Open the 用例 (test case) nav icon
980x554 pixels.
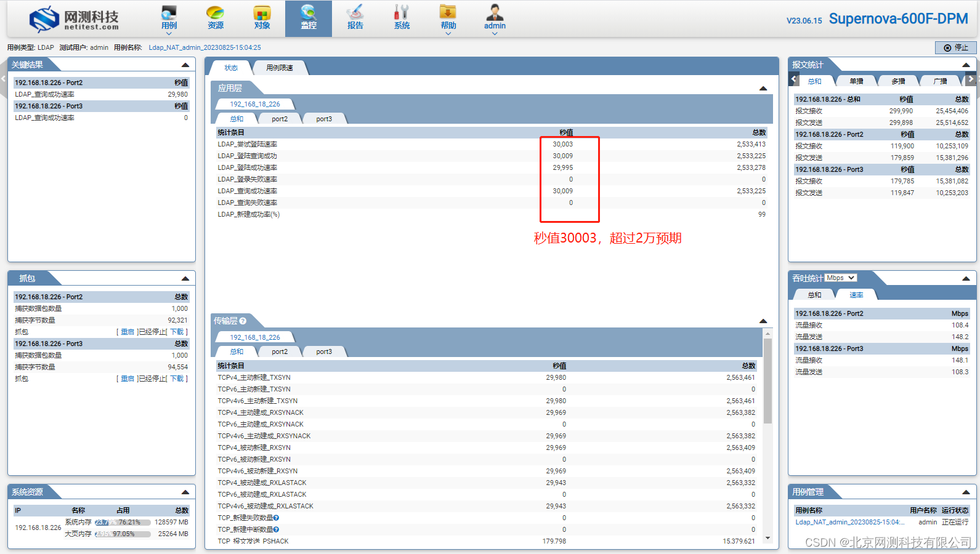point(169,17)
